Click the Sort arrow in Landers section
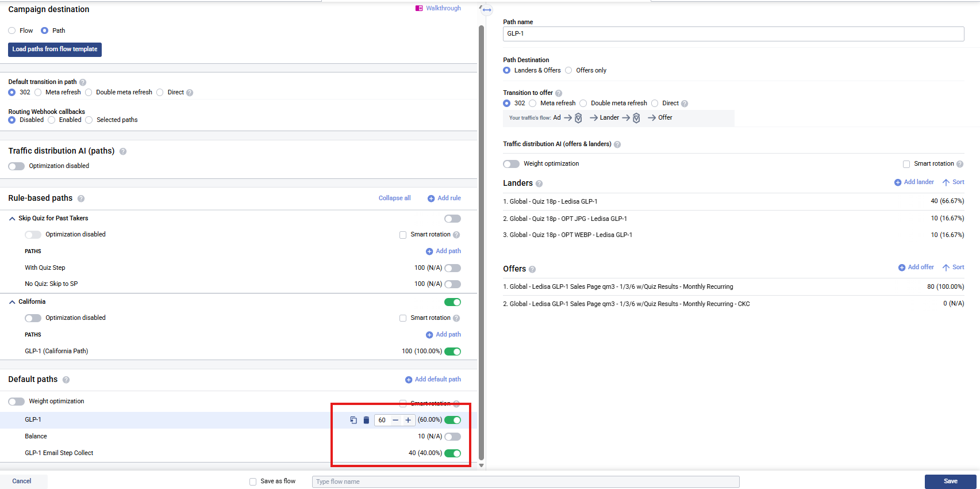 point(946,182)
